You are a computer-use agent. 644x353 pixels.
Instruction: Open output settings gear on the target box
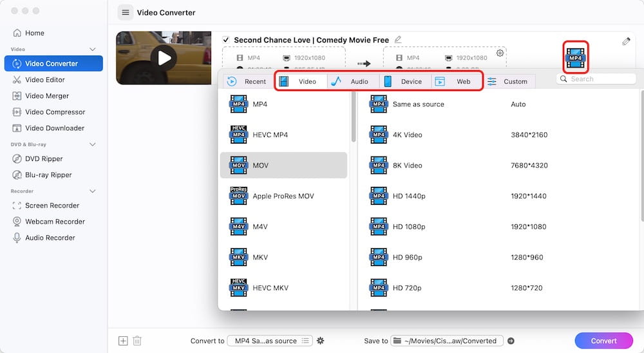pos(500,53)
